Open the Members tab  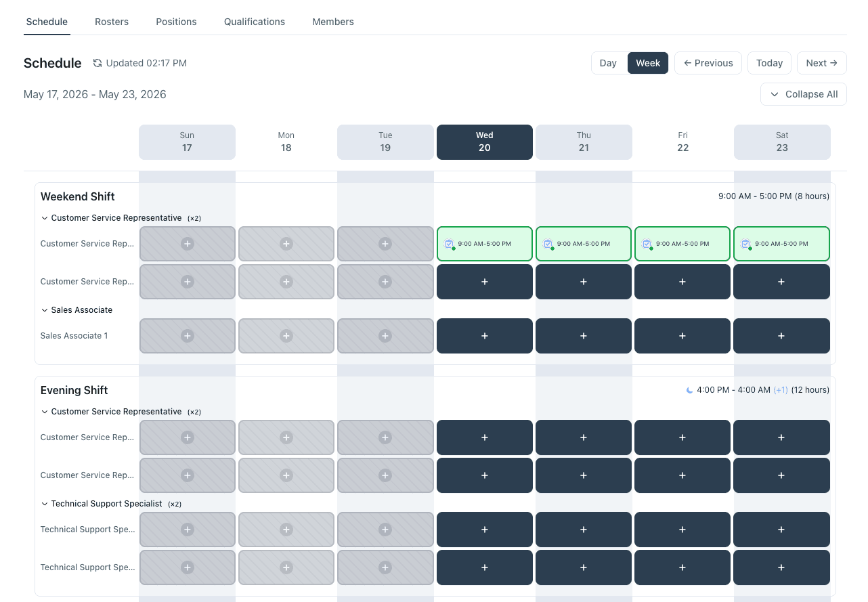[333, 22]
